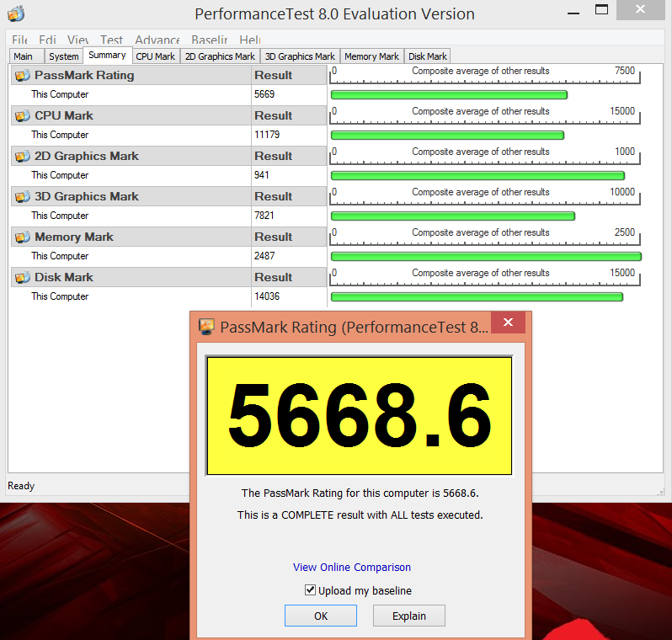This screenshot has width=672, height=640.
Task: Select the Memory Mark header row
Action: [x=169, y=237]
